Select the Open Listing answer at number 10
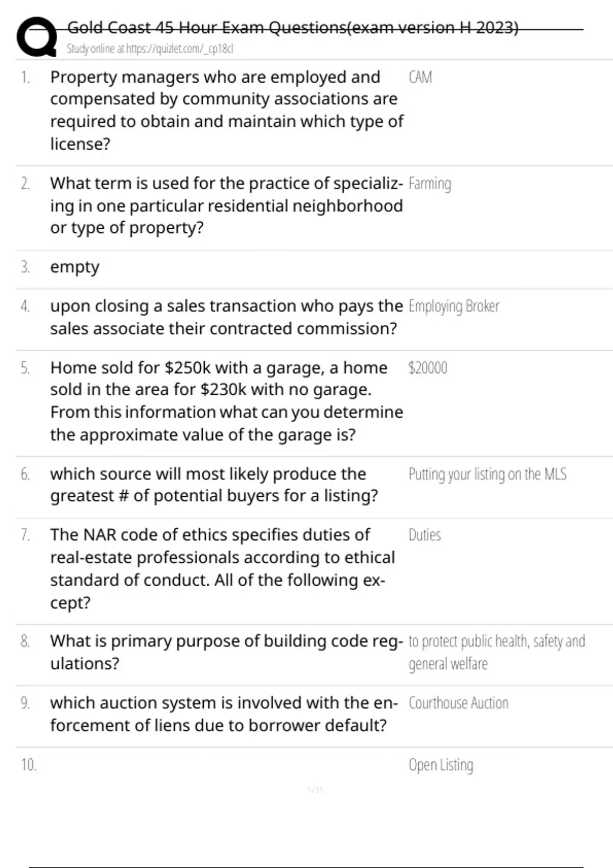The height and width of the screenshot is (868, 613). [x=441, y=765]
